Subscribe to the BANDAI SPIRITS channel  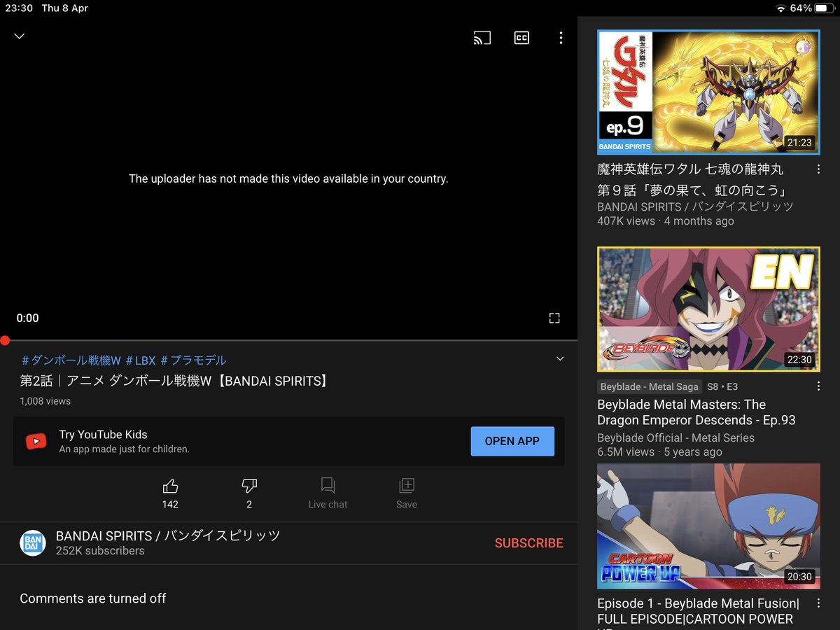pyautogui.click(x=529, y=543)
